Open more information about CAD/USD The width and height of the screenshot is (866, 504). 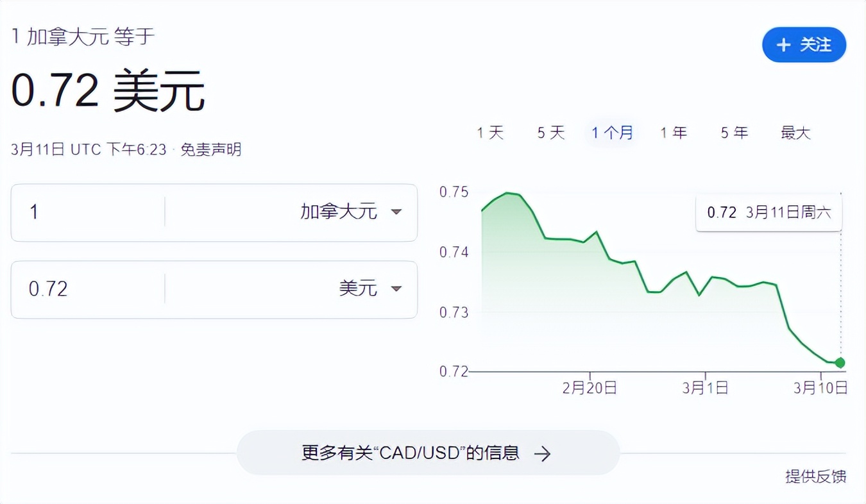click(x=429, y=453)
